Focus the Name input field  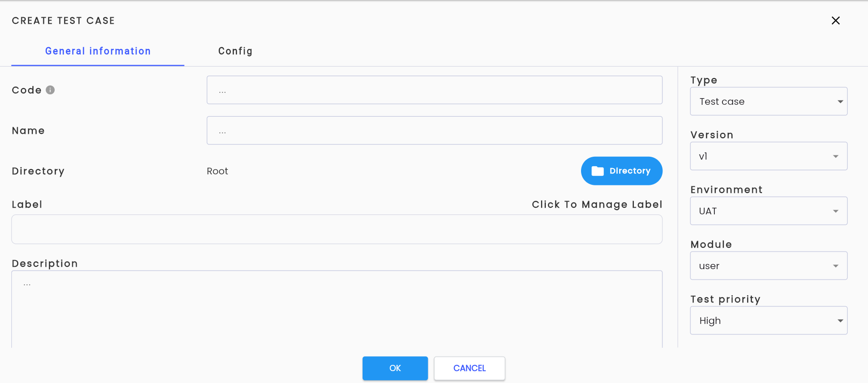pos(434,131)
